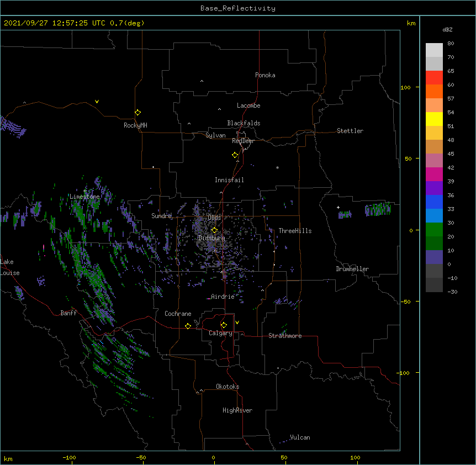Click the light blue 33 dBZ swatch
476x465 pixels.
[x=434, y=215]
